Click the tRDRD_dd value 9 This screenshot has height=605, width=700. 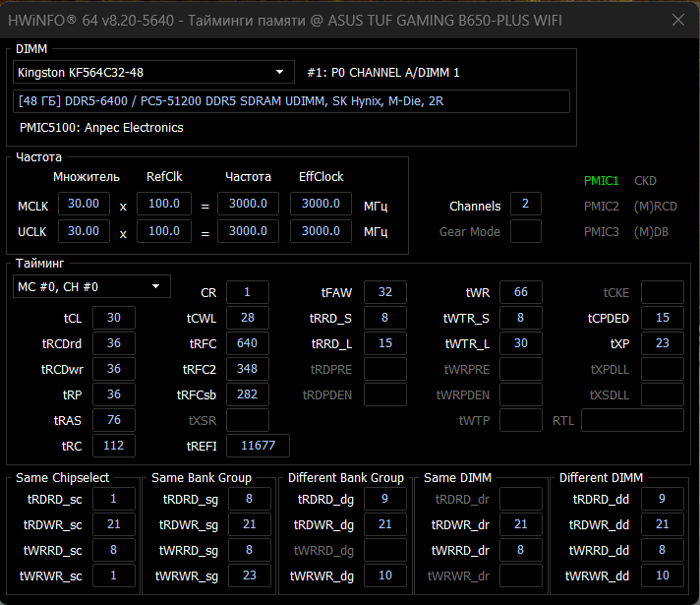[663, 499]
